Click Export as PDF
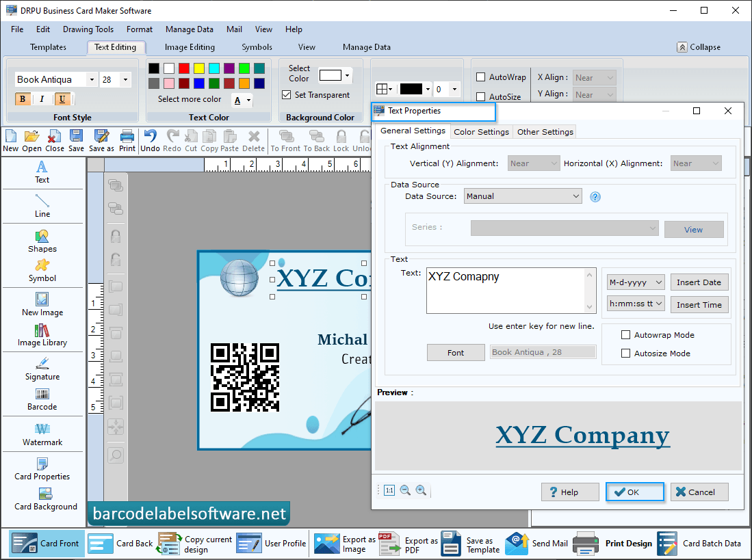Image resolution: width=752 pixels, height=560 pixels. click(x=408, y=545)
